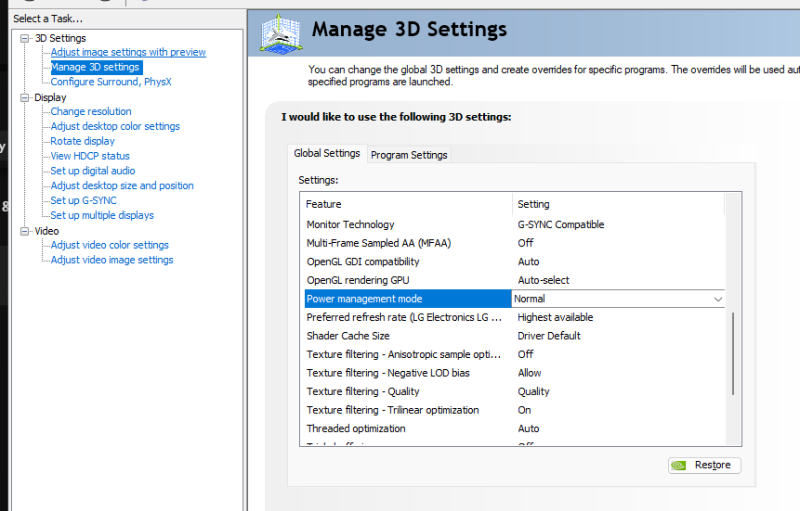Open Adjust video image settings
Image resolution: width=800 pixels, height=511 pixels.
point(112,260)
